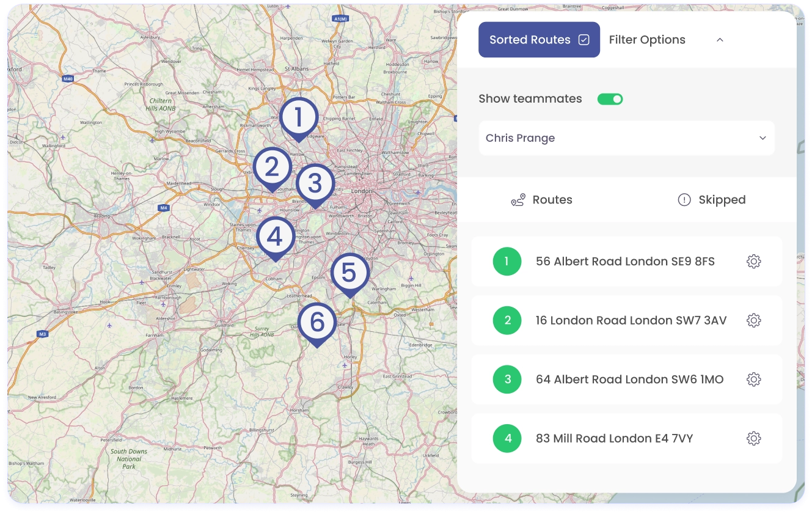Select map marker number 2

(x=272, y=167)
